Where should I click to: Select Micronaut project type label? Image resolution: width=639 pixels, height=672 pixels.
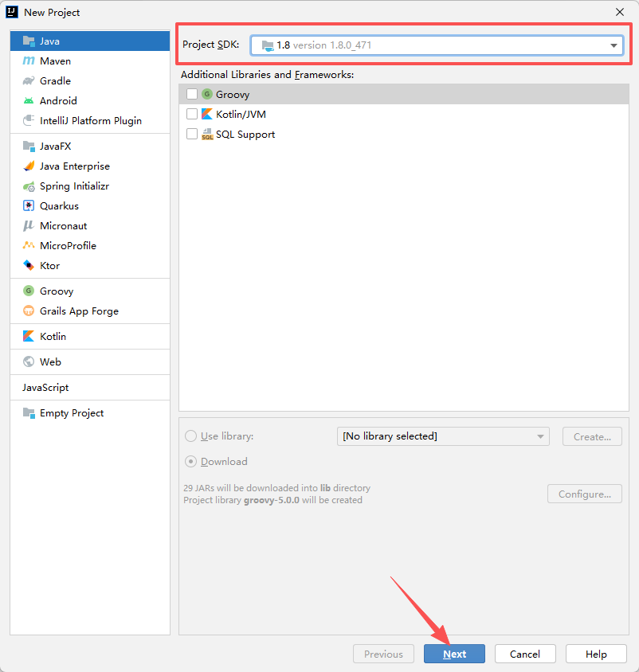point(64,226)
